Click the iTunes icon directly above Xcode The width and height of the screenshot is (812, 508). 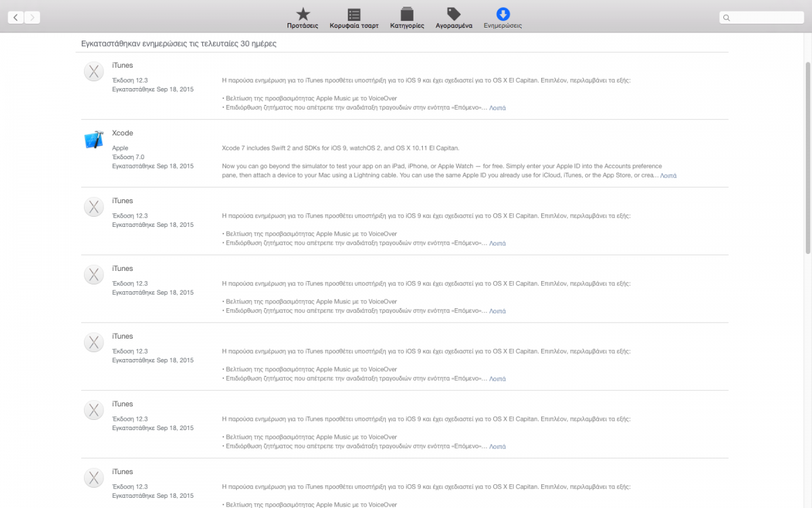coord(93,72)
